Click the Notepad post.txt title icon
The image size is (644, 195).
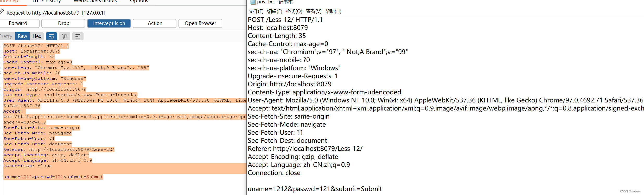252,2
